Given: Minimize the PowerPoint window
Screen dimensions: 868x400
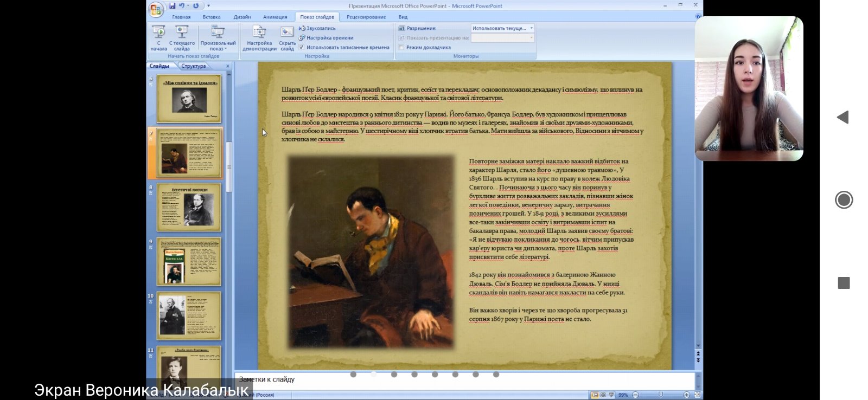Looking at the screenshot, I should coord(665,5).
